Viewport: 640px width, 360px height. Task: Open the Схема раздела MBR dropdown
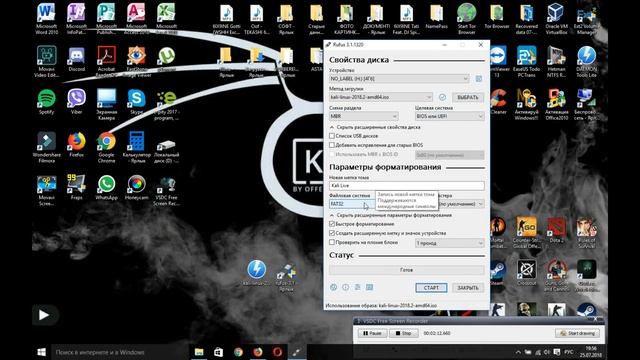coord(363,116)
